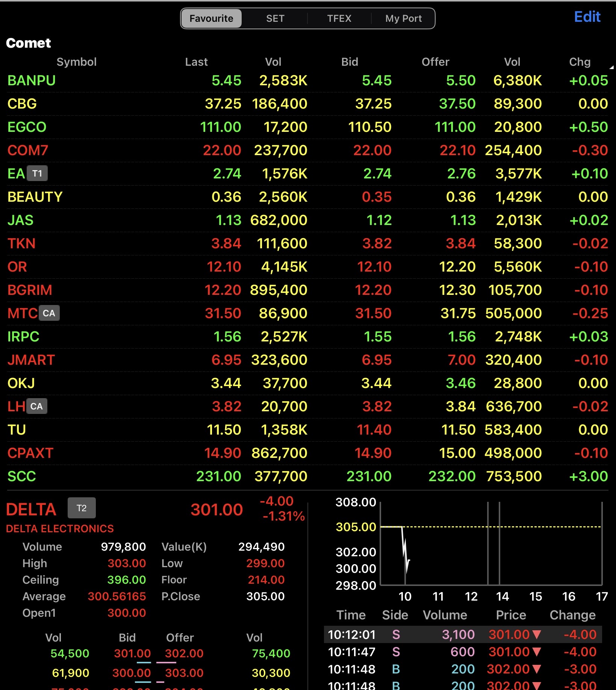Click the Change header in ticker
This screenshot has height=690, width=616.
pos(572,615)
